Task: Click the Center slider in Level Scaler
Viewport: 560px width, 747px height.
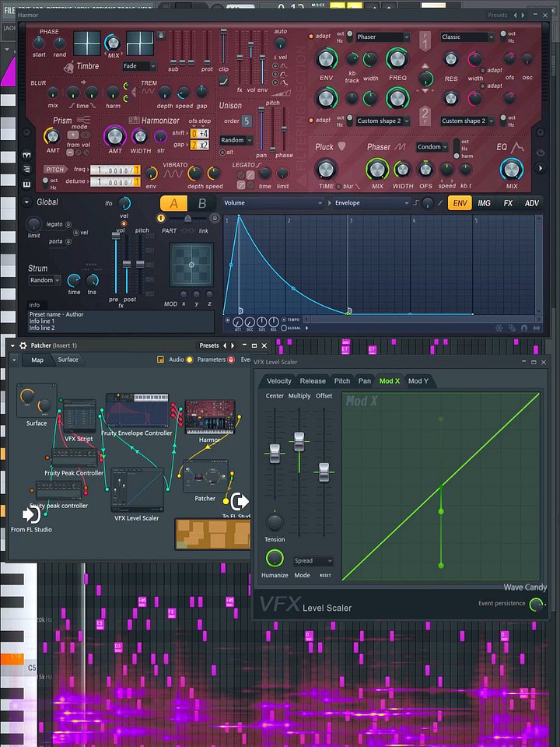Action: pos(275,453)
